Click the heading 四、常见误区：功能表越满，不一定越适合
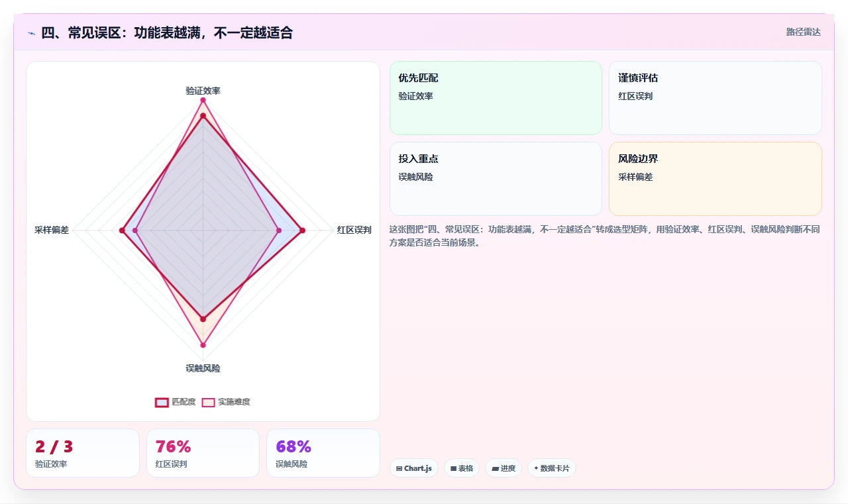 pos(167,32)
